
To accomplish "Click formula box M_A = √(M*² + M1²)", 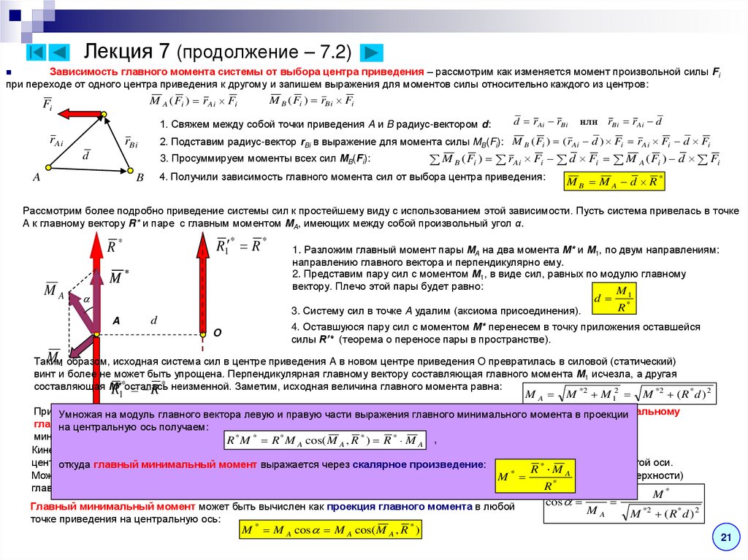I will tap(619, 394).
